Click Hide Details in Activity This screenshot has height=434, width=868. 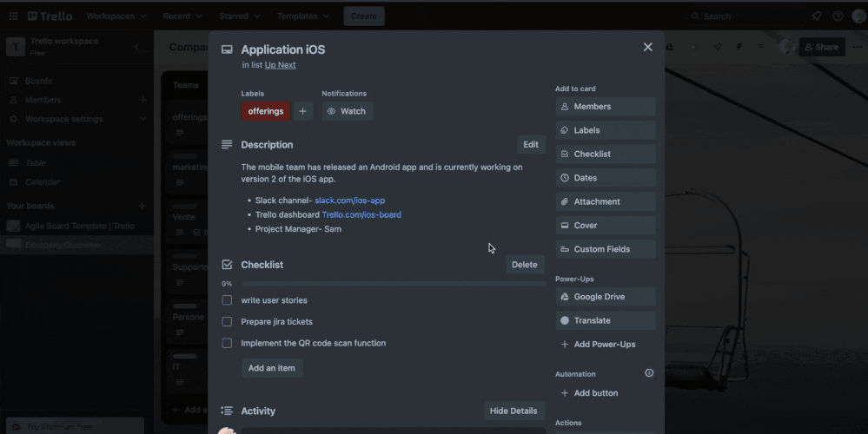coord(514,411)
